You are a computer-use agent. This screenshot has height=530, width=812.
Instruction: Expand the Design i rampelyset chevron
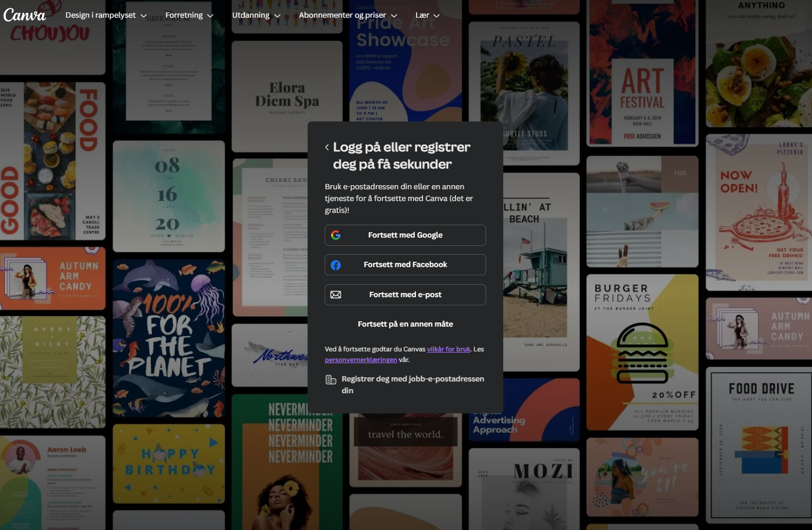(x=144, y=16)
